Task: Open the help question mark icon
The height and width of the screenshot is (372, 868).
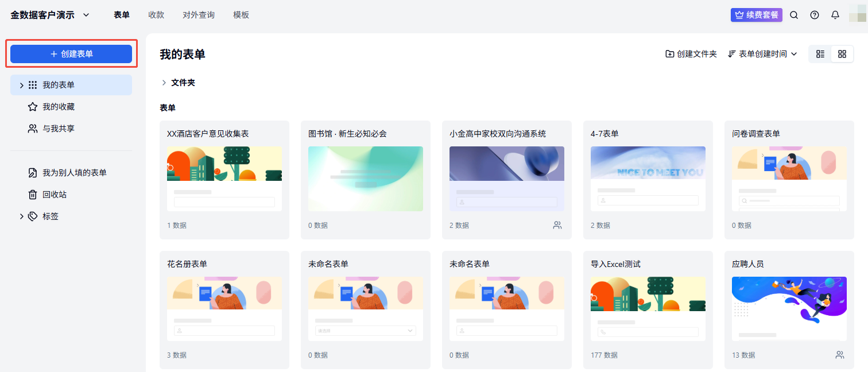Action: [x=815, y=15]
